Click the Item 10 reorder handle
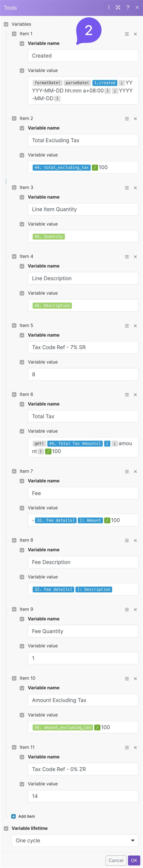The width and height of the screenshot is (143, 868). 127,679
